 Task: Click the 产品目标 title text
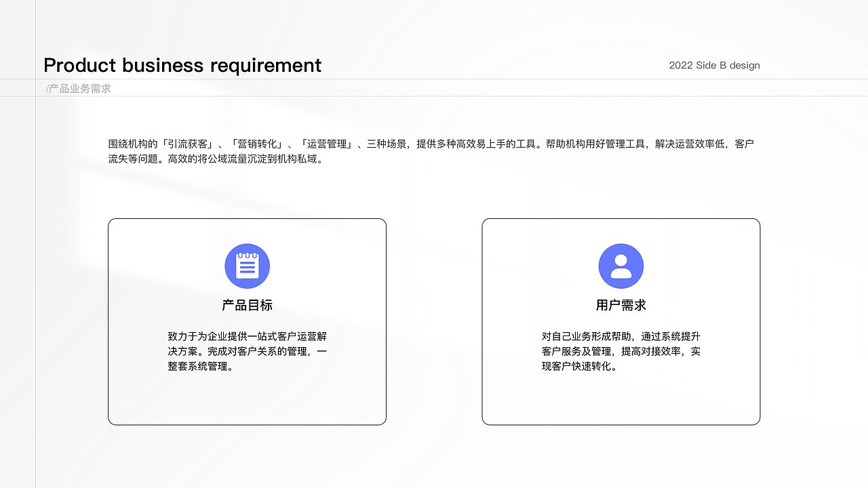[x=247, y=305]
